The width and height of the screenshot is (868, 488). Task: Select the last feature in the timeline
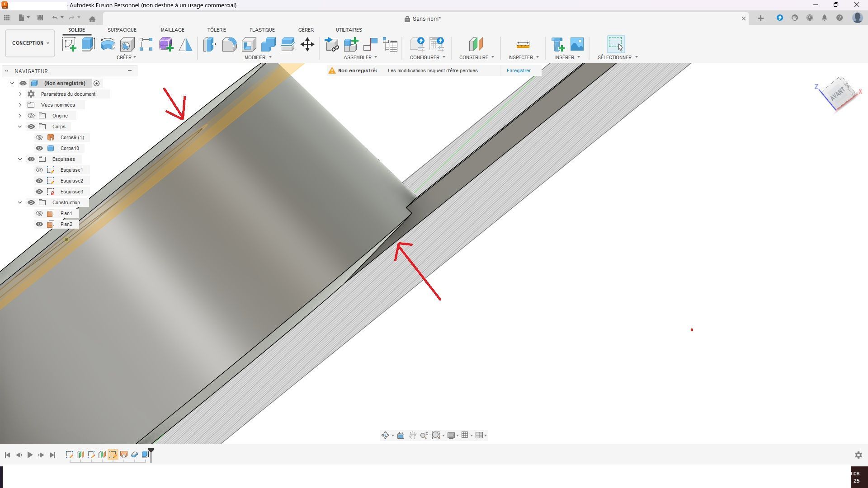point(145,455)
